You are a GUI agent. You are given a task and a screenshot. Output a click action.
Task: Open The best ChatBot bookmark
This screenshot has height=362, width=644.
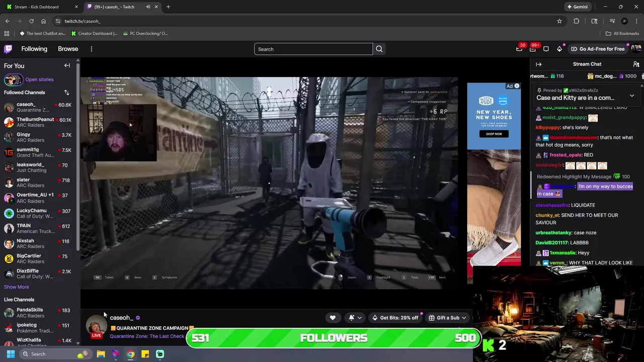[x=42, y=33]
